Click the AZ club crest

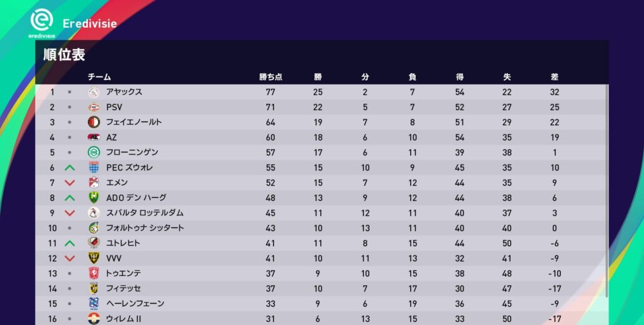[x=94, y=137]
